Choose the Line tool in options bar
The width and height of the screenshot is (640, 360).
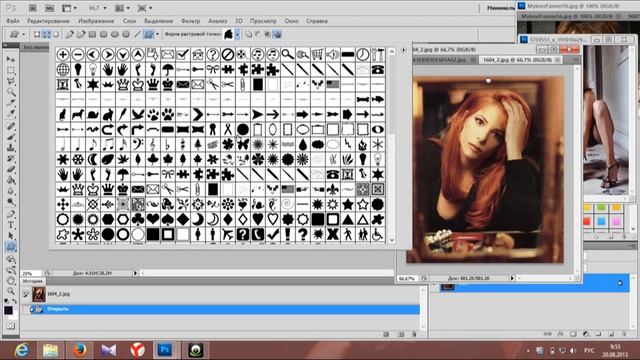point(137,34)
